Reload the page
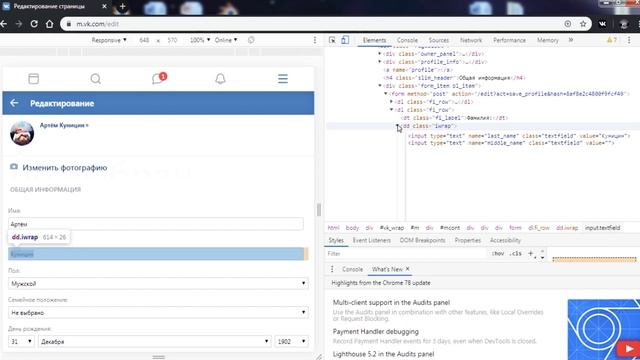This screenshot has height=360, width=640. click(34, 24)
